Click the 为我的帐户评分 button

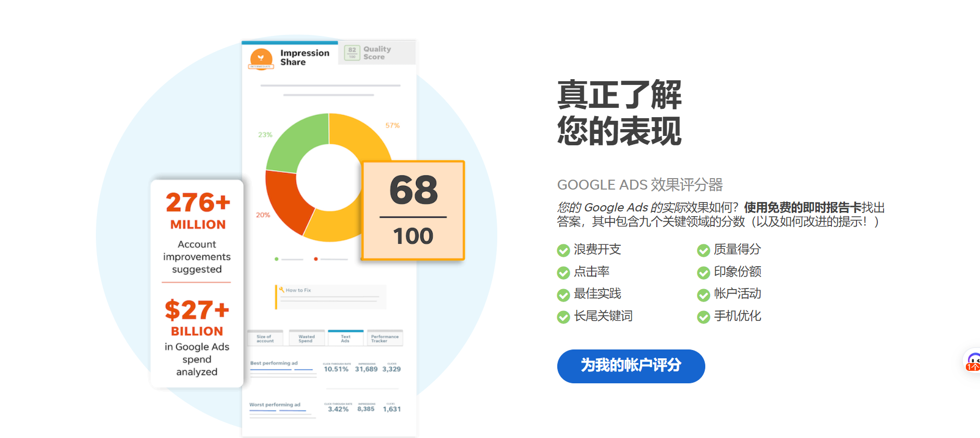[631, 366]
